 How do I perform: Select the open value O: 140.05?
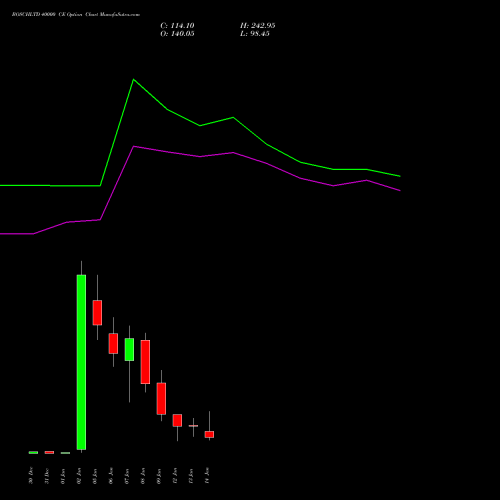[177, 34]
